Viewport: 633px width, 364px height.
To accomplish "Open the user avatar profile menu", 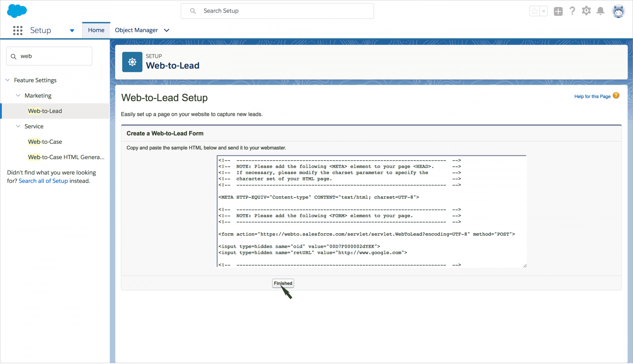I will click(x=618, y=11).
